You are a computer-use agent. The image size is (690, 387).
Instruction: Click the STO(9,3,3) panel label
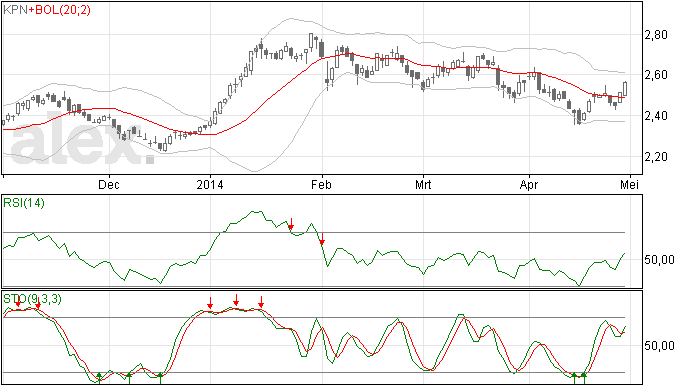pos(33,299)
